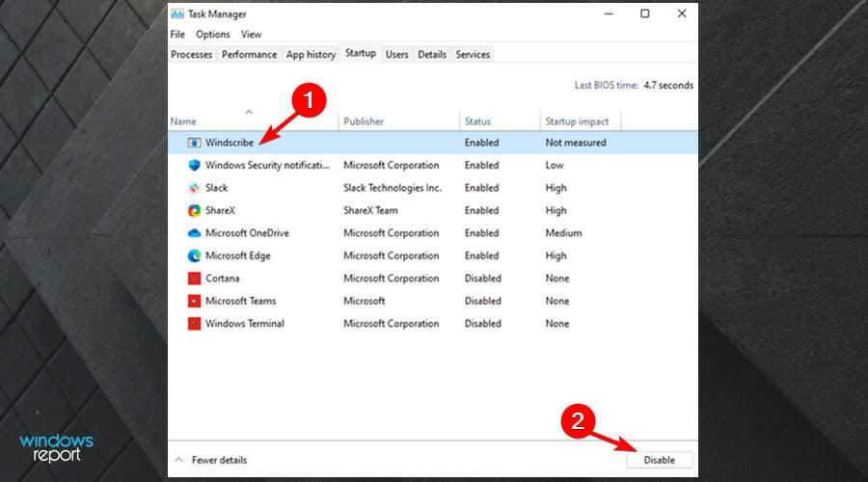Switch to the Details tab
The image size is (868, 482).
tap(432, 54)
